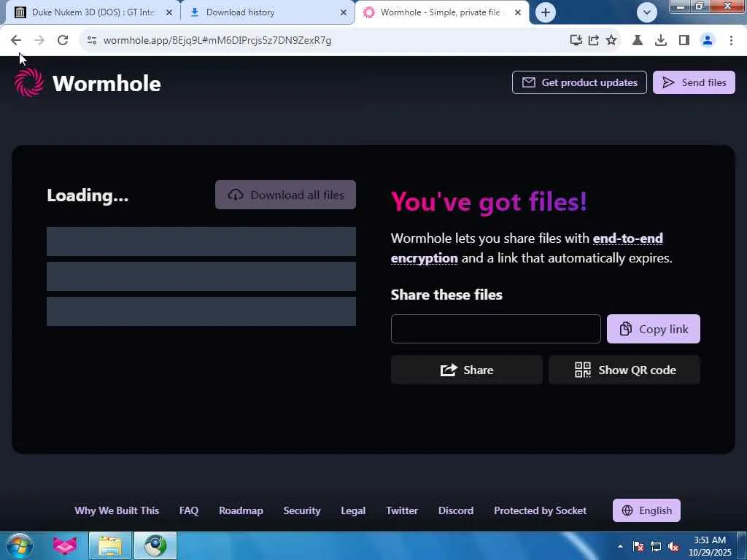The width and height of the screenshot is (747, 560).
Task: Click Get product updates button
Action: coord(579,82)
